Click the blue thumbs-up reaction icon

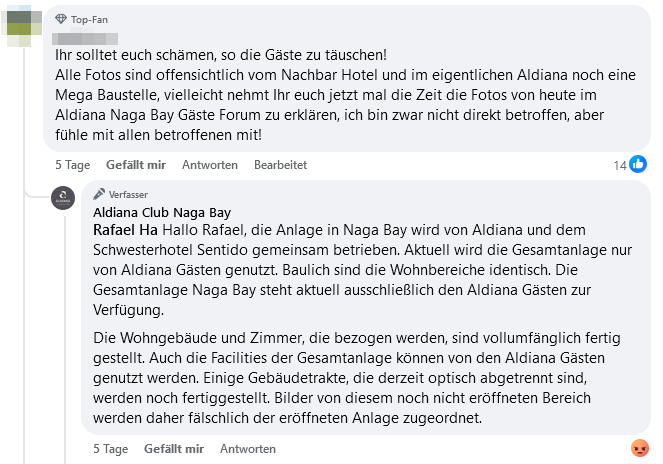[638, 164]
